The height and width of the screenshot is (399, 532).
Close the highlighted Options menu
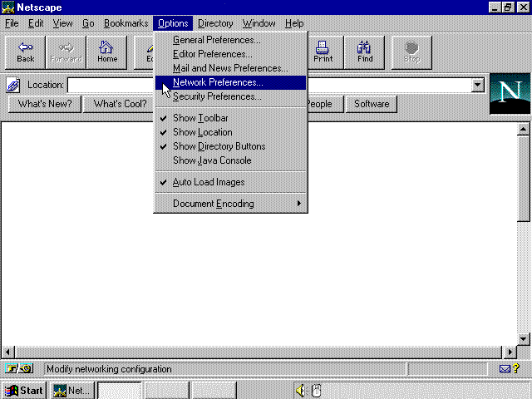point(173,23)
